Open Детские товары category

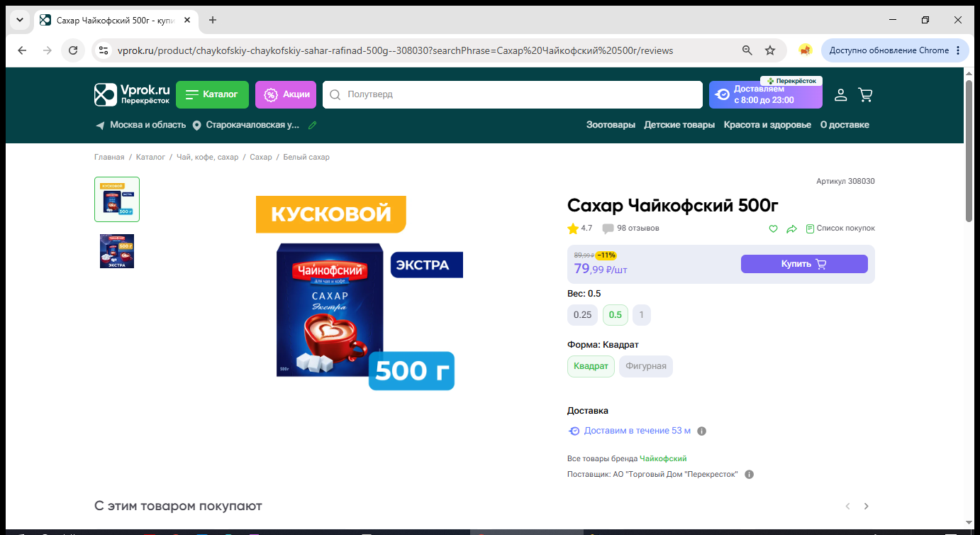click(679, 125)
